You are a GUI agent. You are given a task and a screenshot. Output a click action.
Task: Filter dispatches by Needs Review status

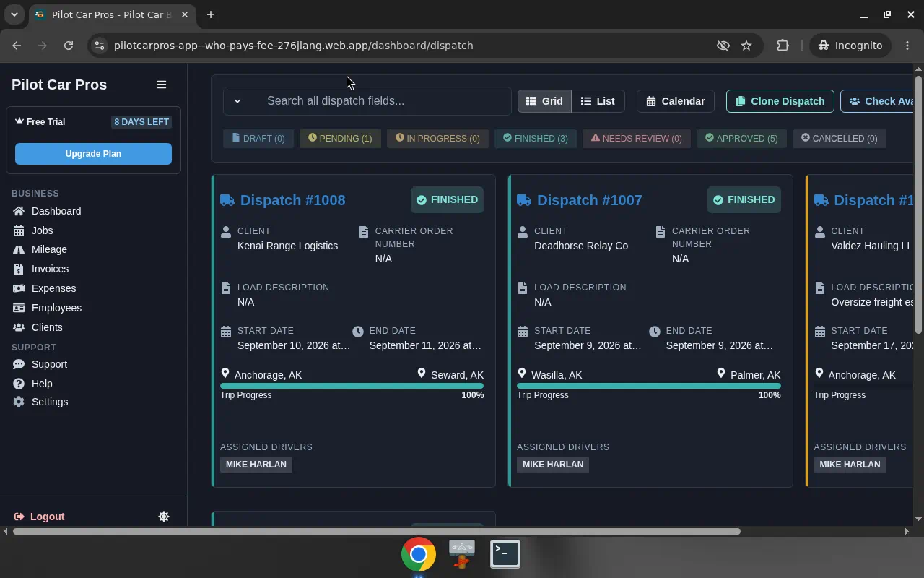point(636,138)
